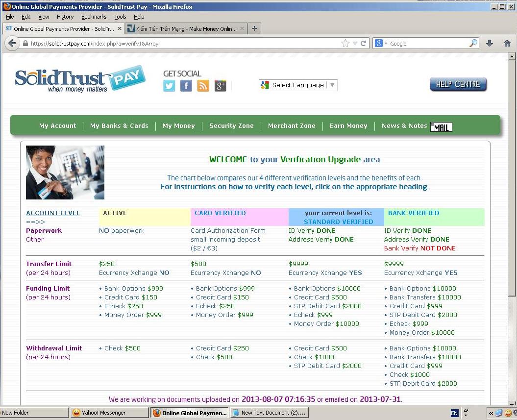Viewport: 517px width, 420px height.
Task: Open New Text Document (2) taskbar button
Action: [270, 413]
